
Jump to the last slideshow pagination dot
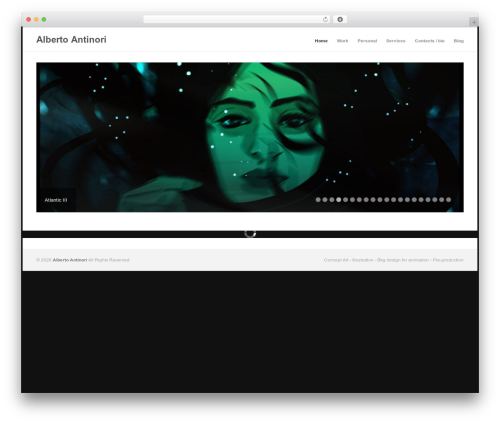[x=449, y=200]
